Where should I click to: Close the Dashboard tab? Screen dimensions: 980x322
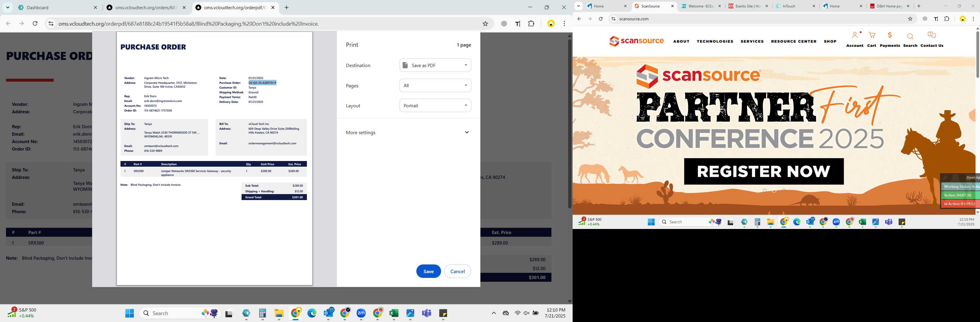95,8
